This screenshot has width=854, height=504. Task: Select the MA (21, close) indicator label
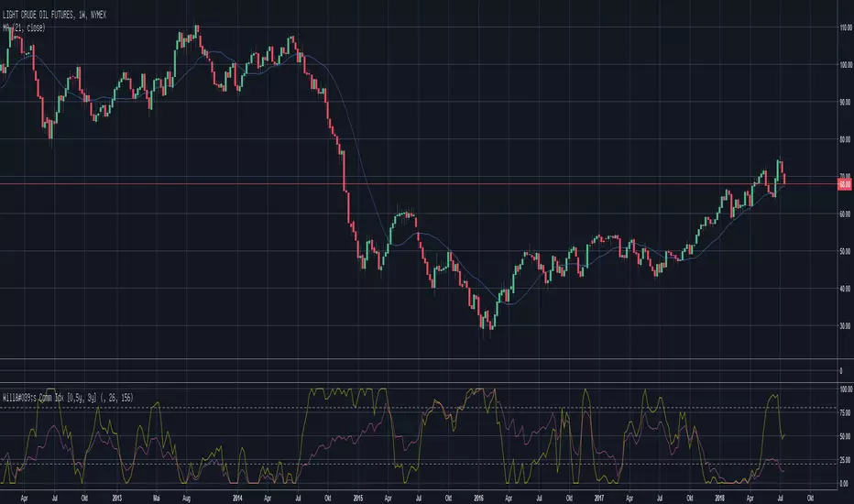click(x=25, y=28)
